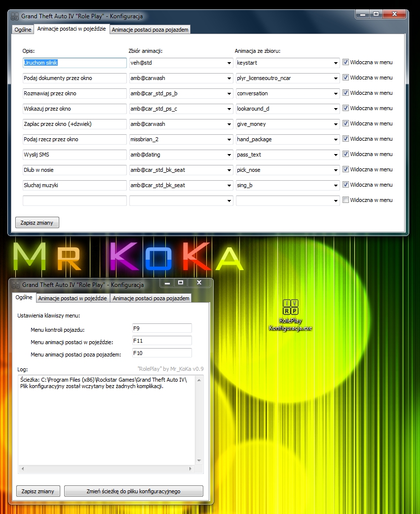
Task: Click the Log horizontal scrollbar left arrow
Action: [x=23, y=469]
